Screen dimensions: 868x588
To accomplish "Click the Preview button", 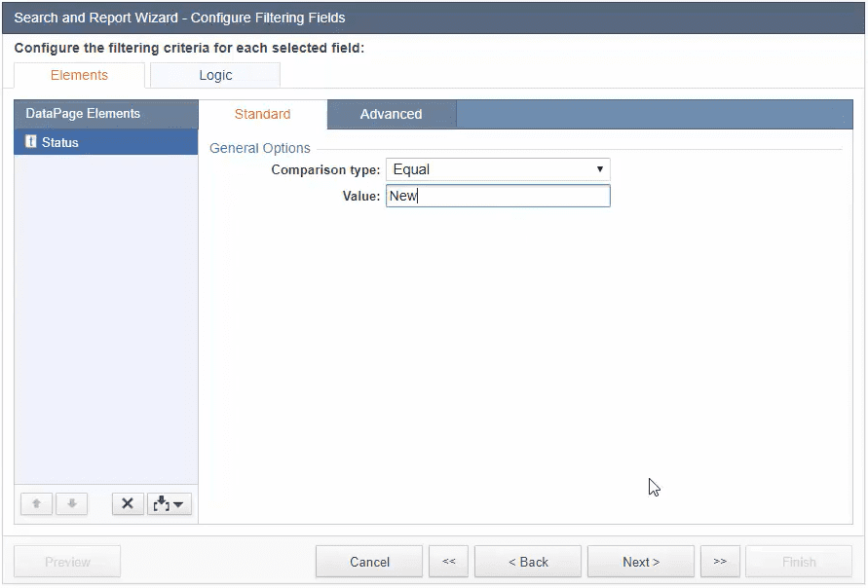I will pyautogui.click(x=67, y=562).
